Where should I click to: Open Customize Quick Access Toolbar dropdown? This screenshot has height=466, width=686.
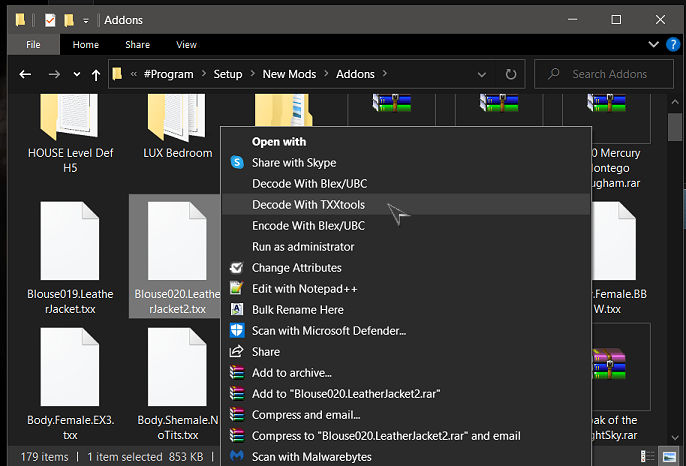click(x=86, y=21)
